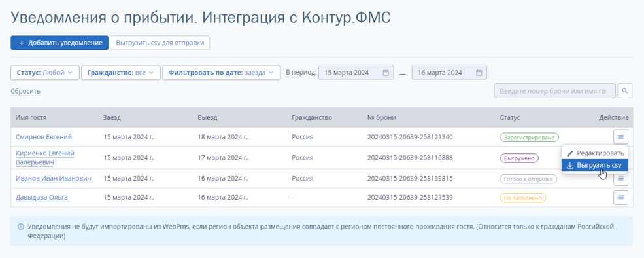Open guest link Кириенко Евгений Валерьевич
644x258 pixels.
click(44, 158)
